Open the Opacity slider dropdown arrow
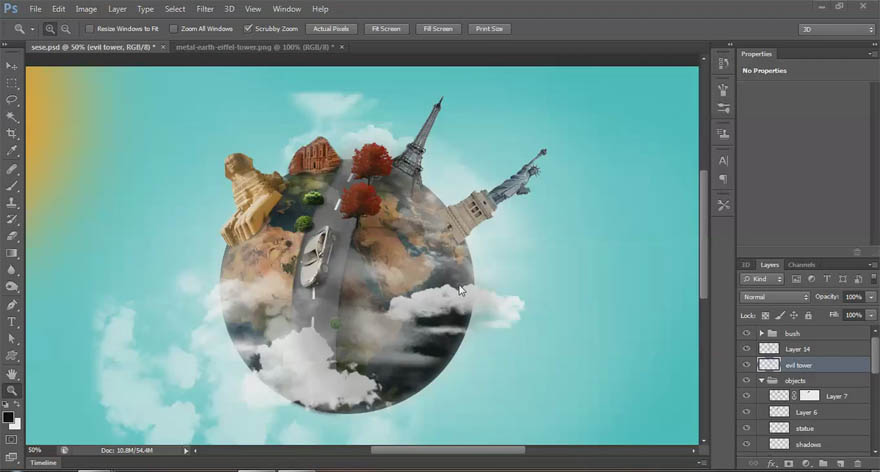The image size is (880, 472). [x=871, y=297]
